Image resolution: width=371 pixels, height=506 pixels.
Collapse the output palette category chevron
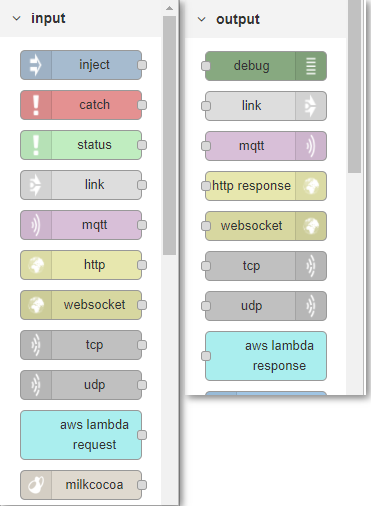click(x=201, y=19)
